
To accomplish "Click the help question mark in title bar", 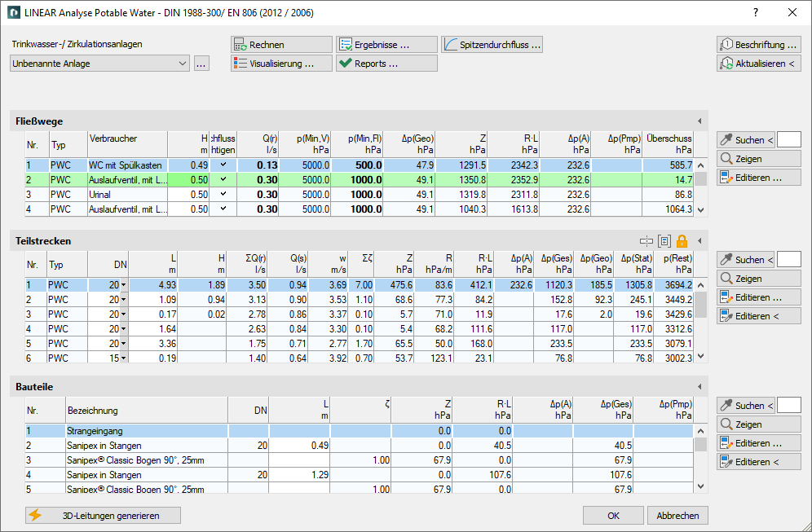I will tap(756, 12).
